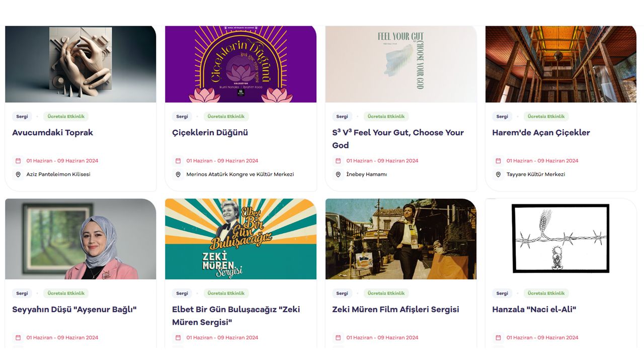Click location pin beside Merinos Atatürk Kongre

click(x=178, y=174)
